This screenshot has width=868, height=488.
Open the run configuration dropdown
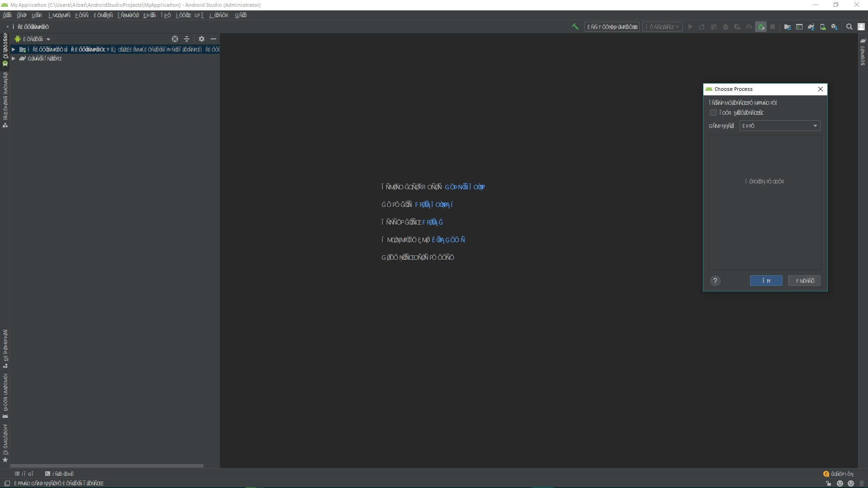click(x=612, y=27)
